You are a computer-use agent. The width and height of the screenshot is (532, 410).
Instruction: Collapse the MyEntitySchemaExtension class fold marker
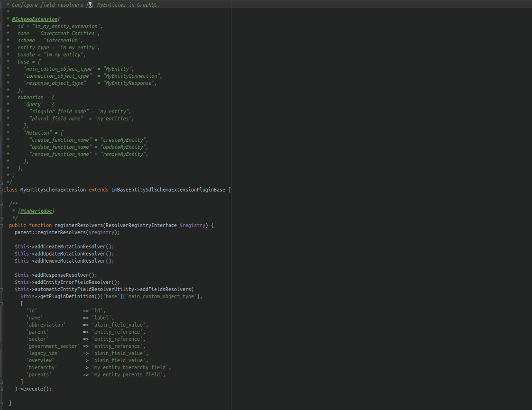point(2,190)
